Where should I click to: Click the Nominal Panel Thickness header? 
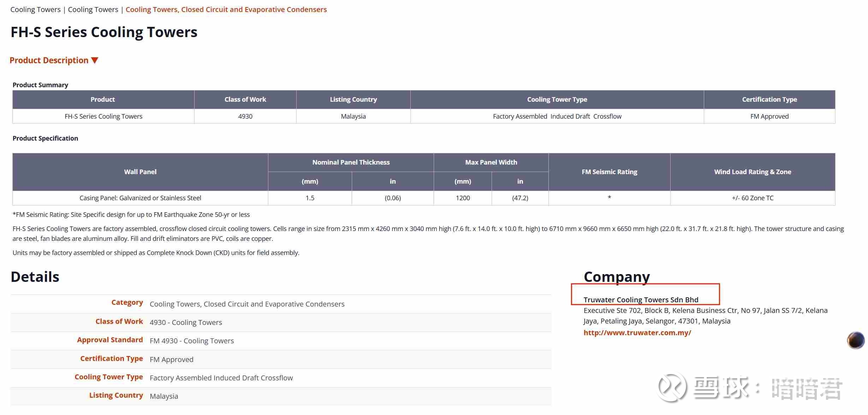click(351, 162)
